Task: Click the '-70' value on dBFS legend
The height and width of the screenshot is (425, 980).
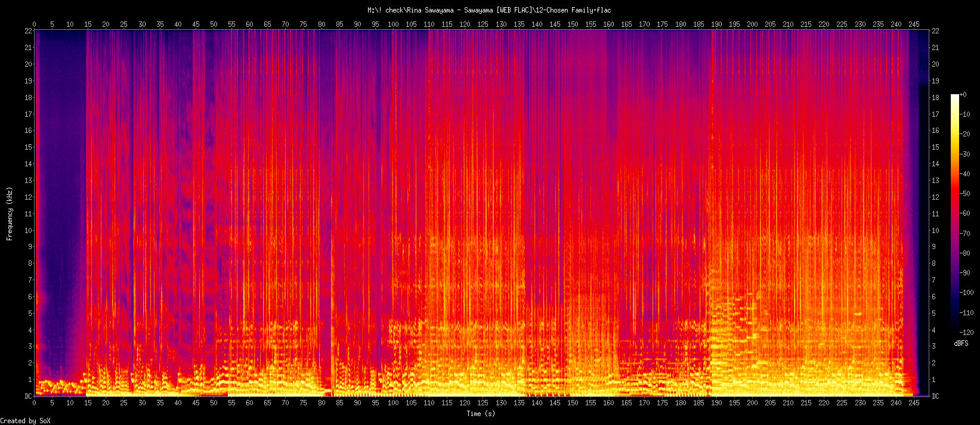Action: point(964,234)
